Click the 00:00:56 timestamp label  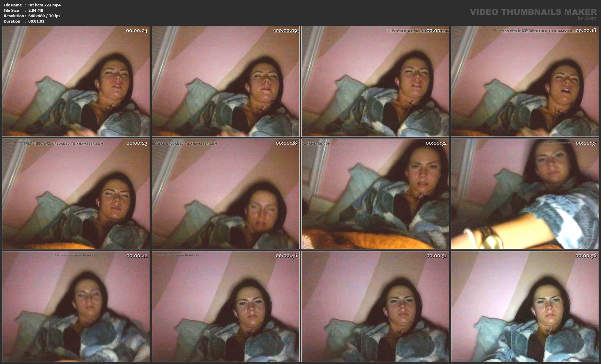coord(586,256)
